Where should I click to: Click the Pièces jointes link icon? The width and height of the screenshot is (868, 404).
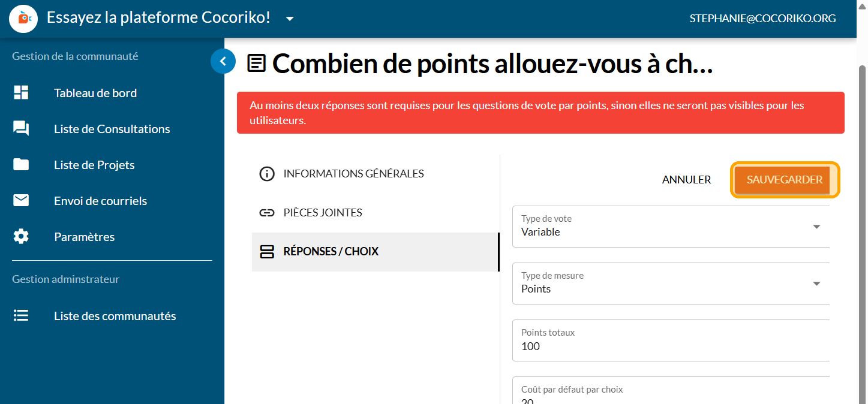click(x=266, y=213)
